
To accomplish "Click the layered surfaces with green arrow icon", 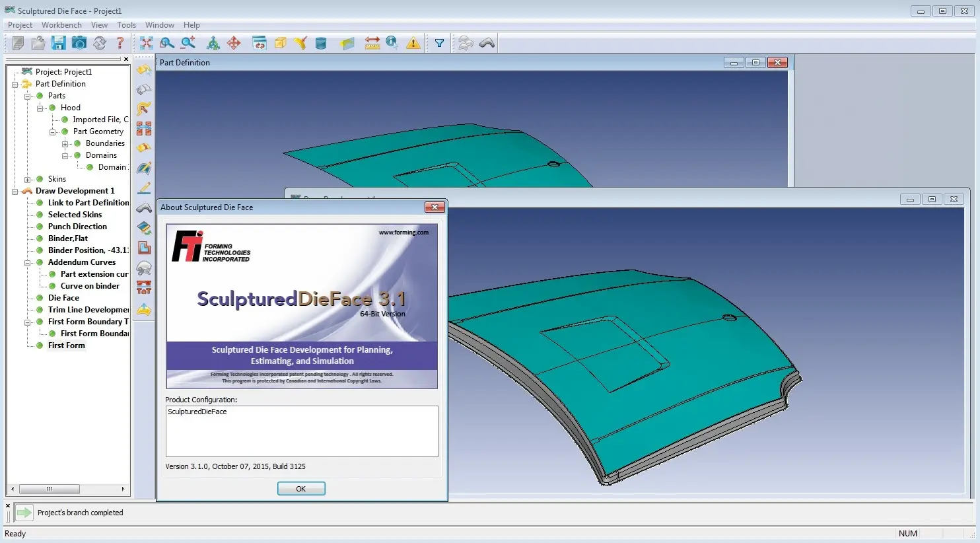I will pyautogui.click(x=144, y=228).
